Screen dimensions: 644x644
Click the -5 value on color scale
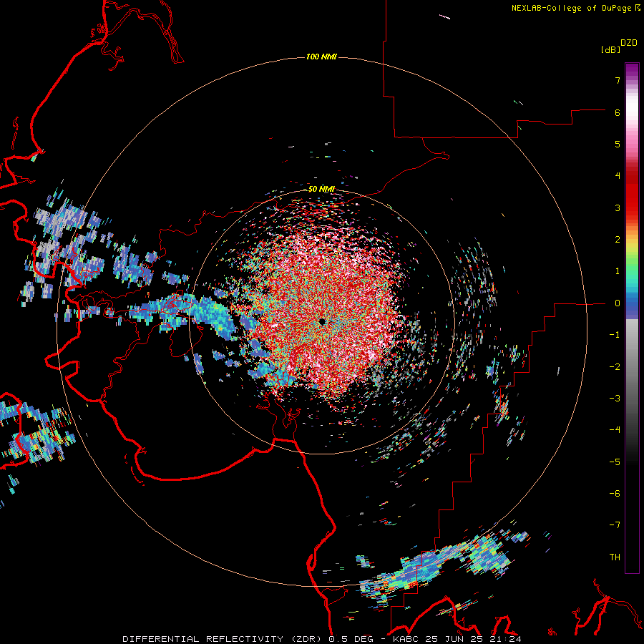tap(615, 462)
